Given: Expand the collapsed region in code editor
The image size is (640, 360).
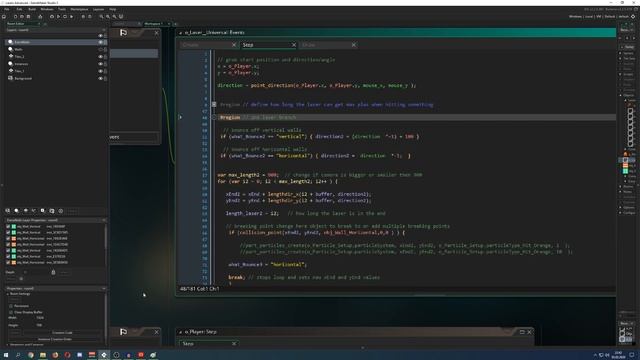Looking at the screenshot, I should pyautogui.click(x=214, y=104).
